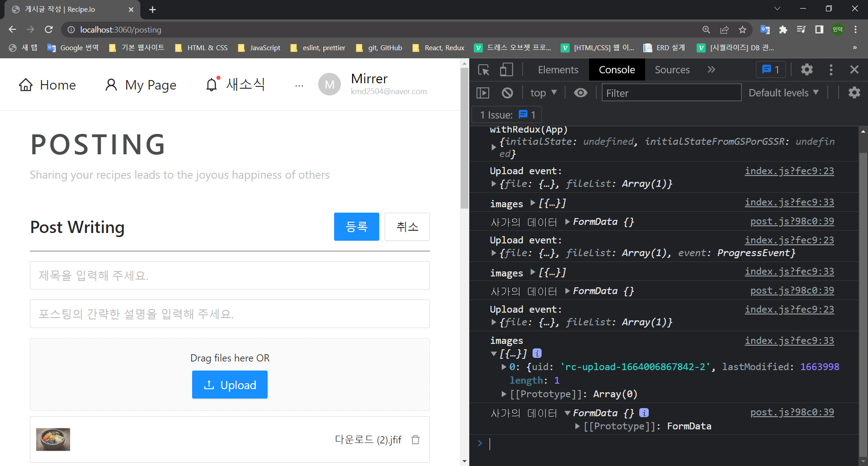
Task: Click the 포스팅의 간략한 설명 description field
Action: (230, 314)
